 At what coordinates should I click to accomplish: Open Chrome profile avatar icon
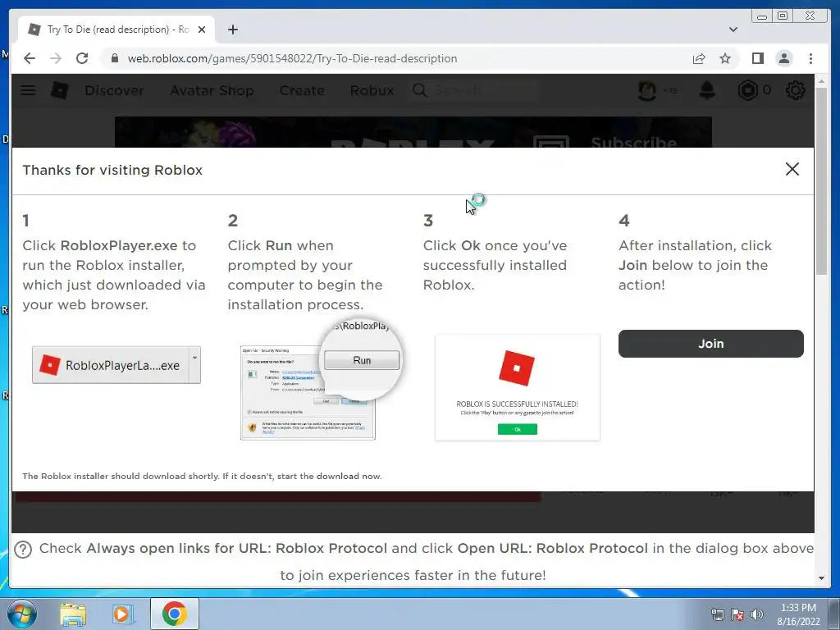pos(783,58)
